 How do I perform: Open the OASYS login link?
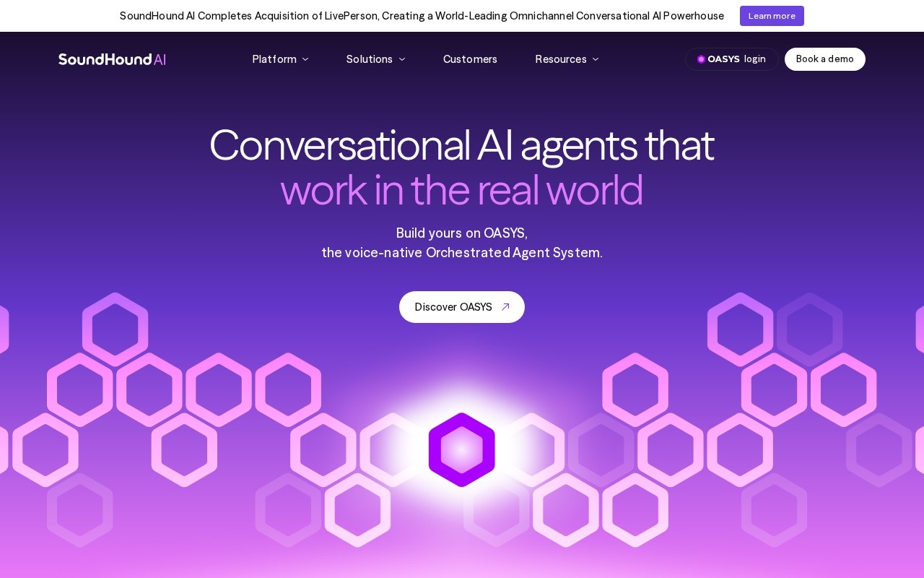point(731,59)
